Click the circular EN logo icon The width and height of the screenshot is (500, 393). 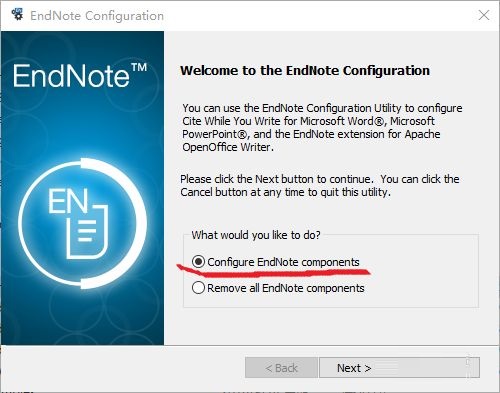pos(82,223)
